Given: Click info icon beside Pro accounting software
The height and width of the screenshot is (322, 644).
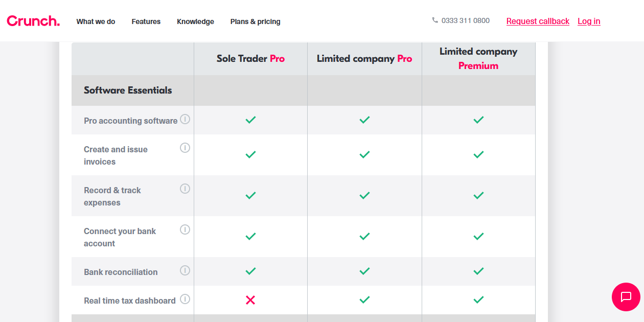Looking at the screenshot, I should point(185,119).
